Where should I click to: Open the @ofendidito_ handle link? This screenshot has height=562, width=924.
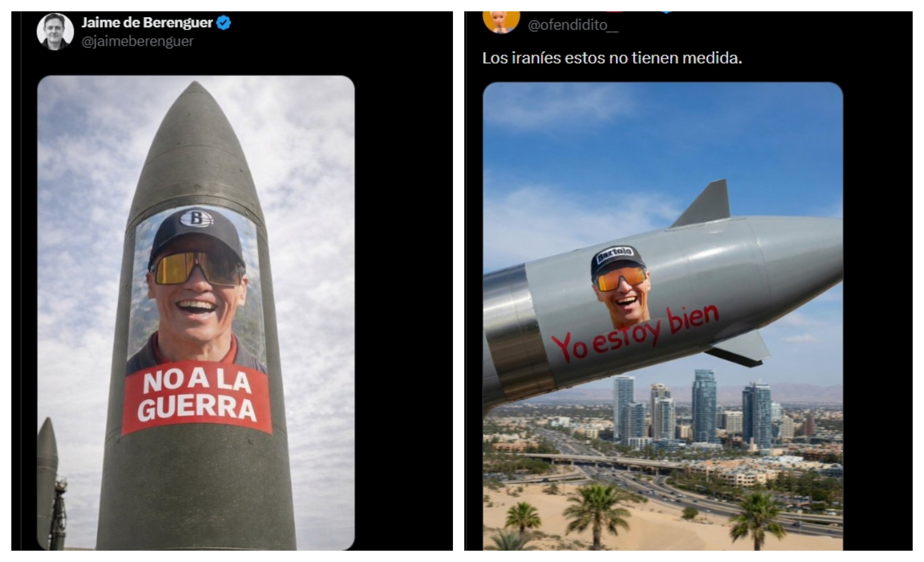[x=573, y=25]
